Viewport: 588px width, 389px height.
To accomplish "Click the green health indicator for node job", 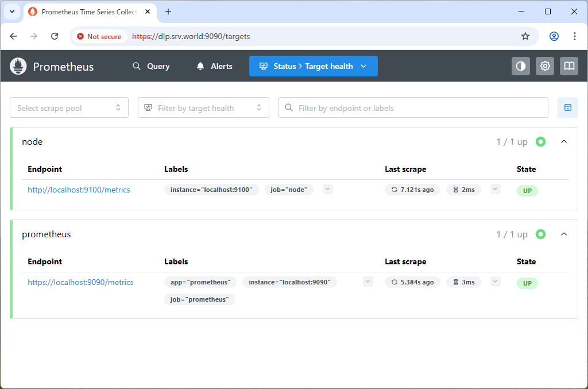I will click(x=540, y=141).
